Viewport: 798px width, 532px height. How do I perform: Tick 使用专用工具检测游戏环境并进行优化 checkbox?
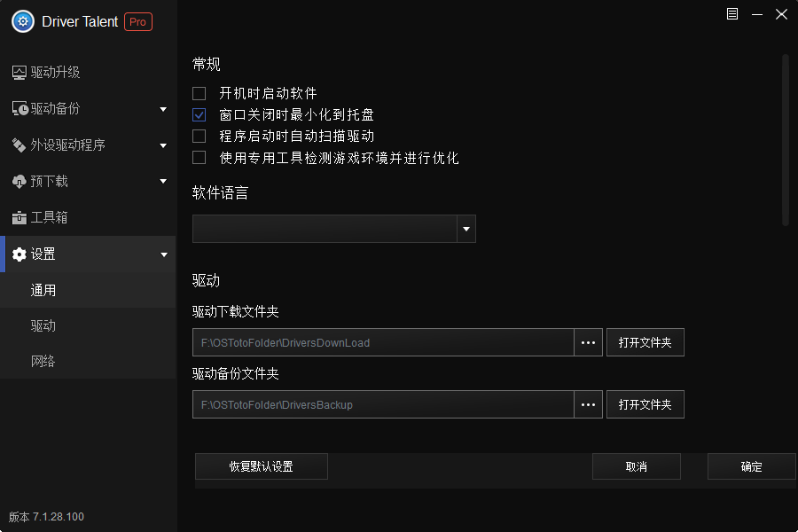click(199, 157)
